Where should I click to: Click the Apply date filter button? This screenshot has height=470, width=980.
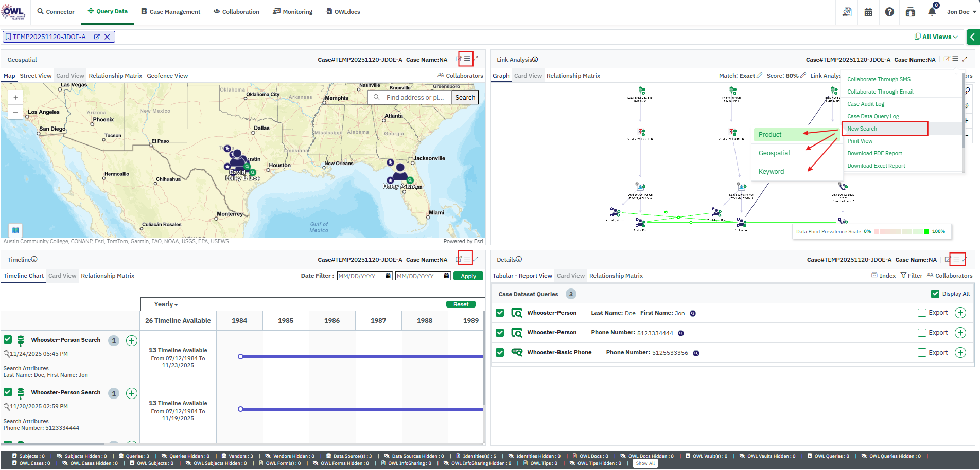(x=468, y=276)
